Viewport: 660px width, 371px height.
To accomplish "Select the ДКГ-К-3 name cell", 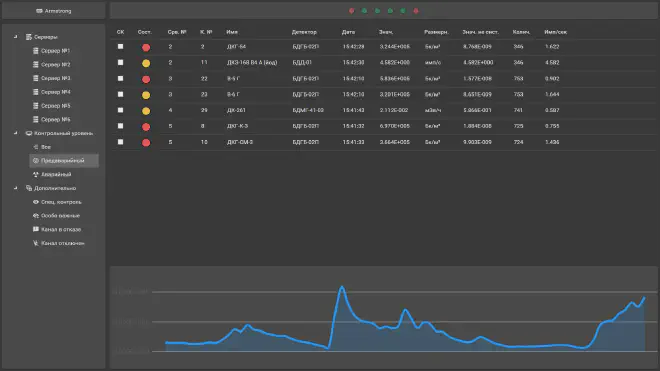I will (x=237, y=126).
